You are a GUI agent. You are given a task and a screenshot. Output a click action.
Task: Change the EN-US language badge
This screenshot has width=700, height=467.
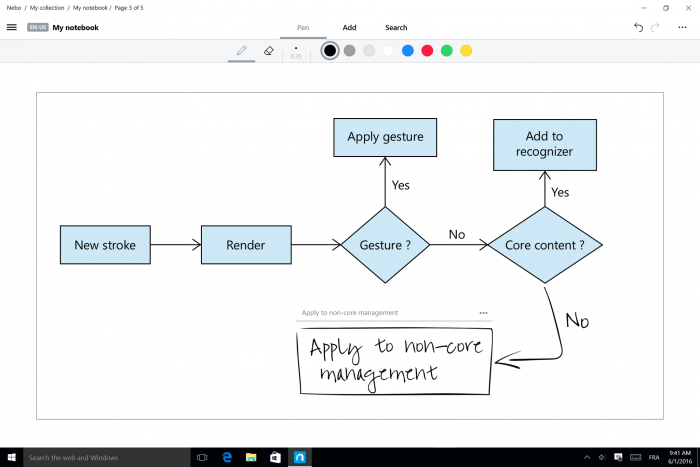coord(37,28)
